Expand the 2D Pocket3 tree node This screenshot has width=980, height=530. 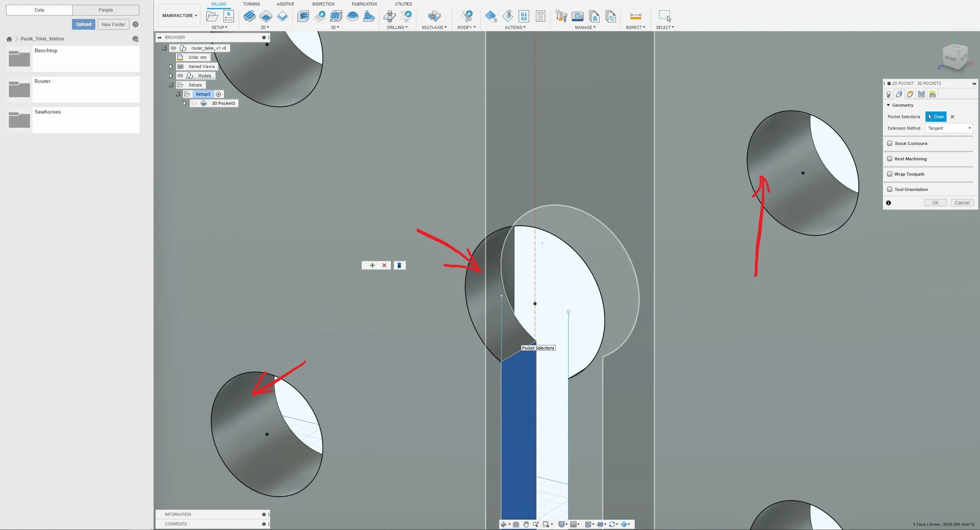(185, 104)
